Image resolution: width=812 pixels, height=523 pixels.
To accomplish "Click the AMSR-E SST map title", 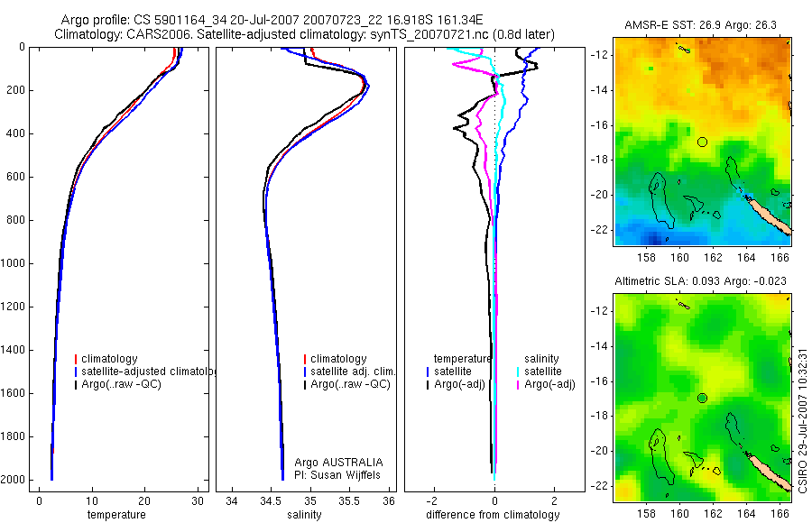I will pos(700,25).
